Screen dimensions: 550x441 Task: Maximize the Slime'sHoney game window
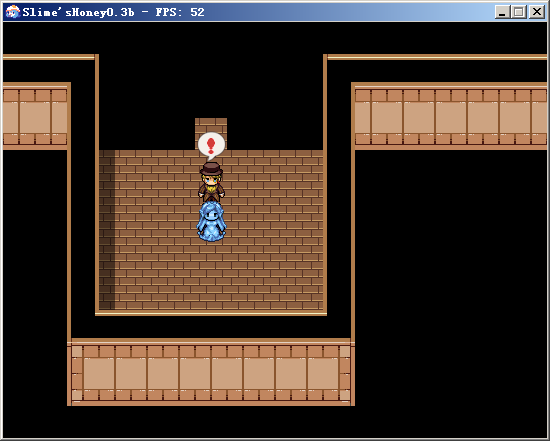518,12
